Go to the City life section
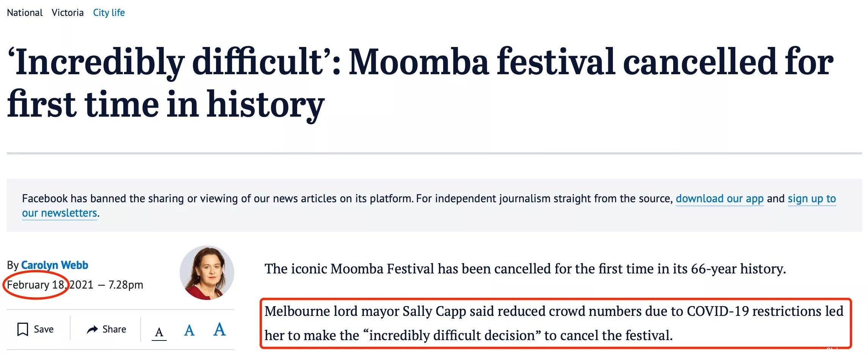868x356 pixels. pos(109,13)
